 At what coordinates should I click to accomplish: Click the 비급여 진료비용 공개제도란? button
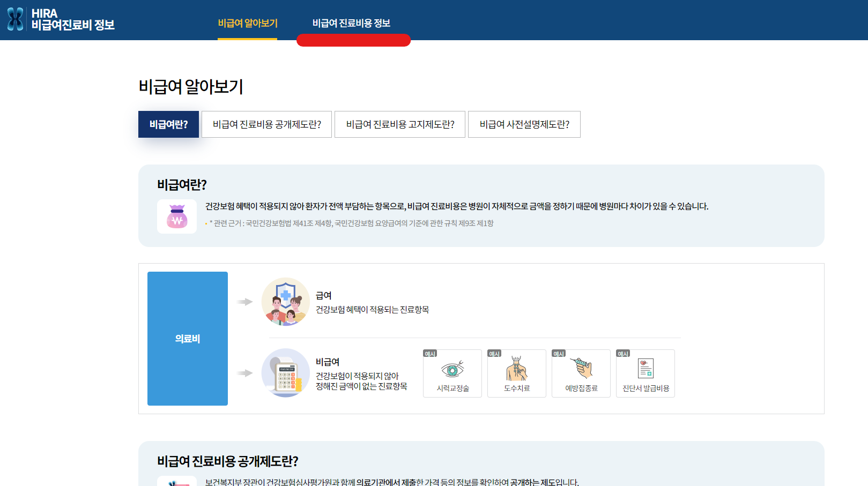[x=266, y=124]
